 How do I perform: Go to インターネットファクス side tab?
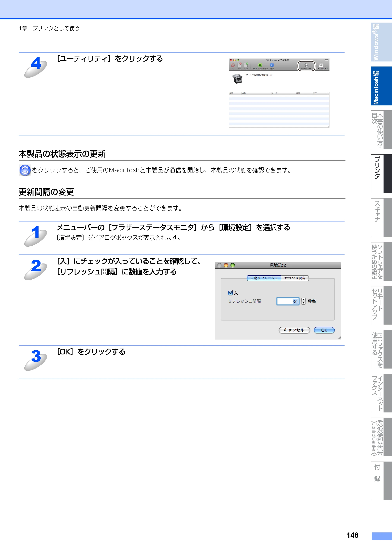[381, 393]
